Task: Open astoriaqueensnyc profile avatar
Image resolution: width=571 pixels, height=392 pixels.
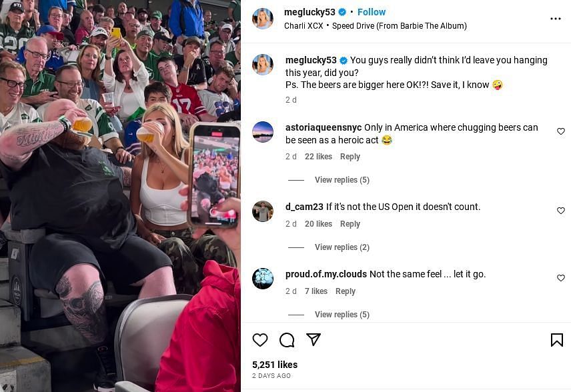Action: point(263,132)
